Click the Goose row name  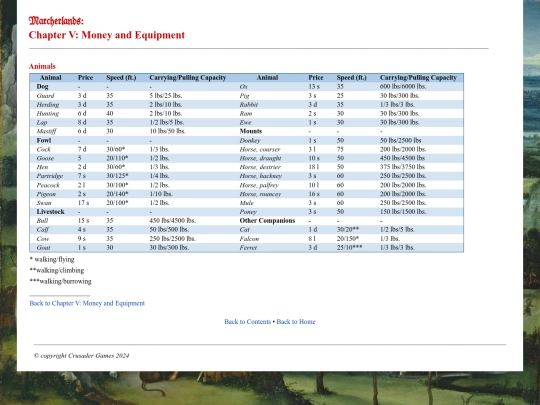pyautogui.click(x=45, y=158)
